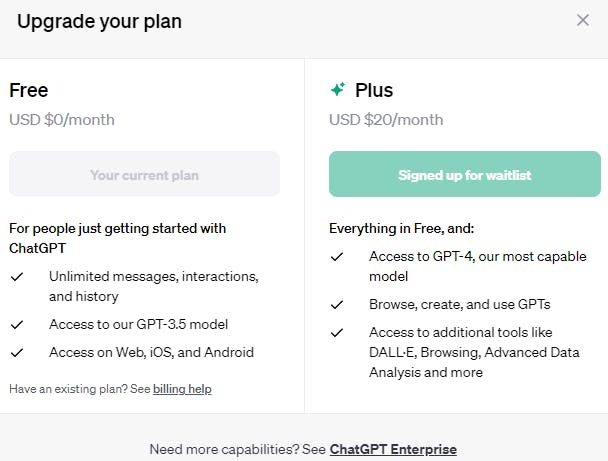Click the Signed up for waitlist button
The height and width of the screenshot is (461, 608).
(x=465, y=174)
